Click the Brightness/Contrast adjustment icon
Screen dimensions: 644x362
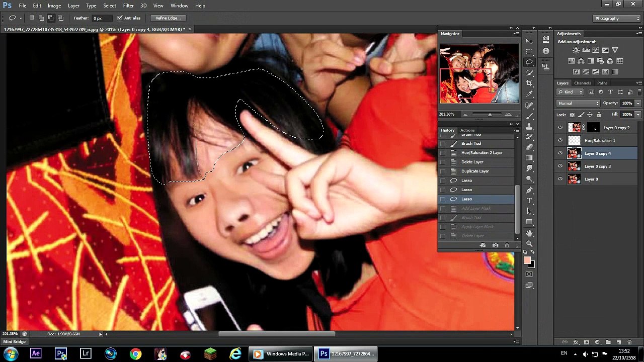(x=576, y=50)
